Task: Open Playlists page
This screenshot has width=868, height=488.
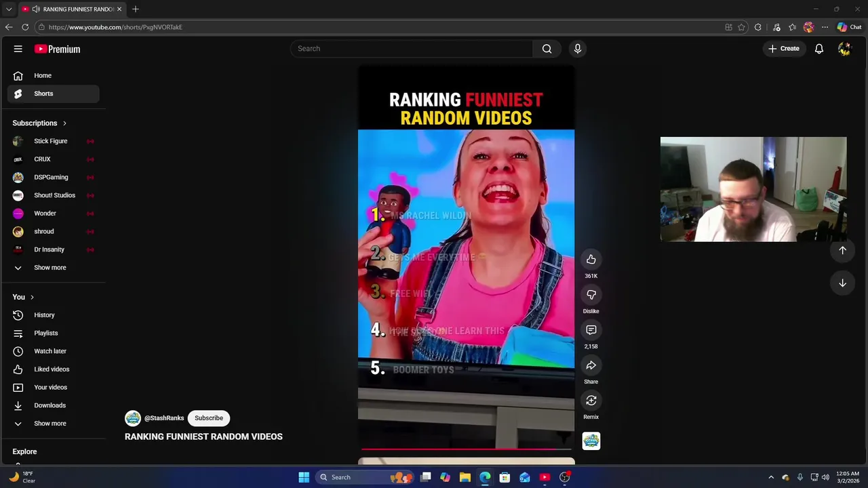Action: coord(53,333)
